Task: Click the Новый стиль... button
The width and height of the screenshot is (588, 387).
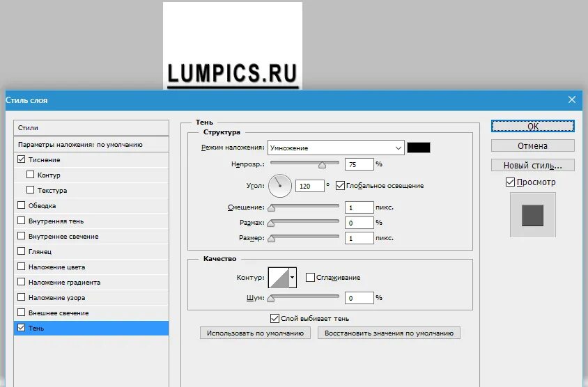Action: [532, 165]
